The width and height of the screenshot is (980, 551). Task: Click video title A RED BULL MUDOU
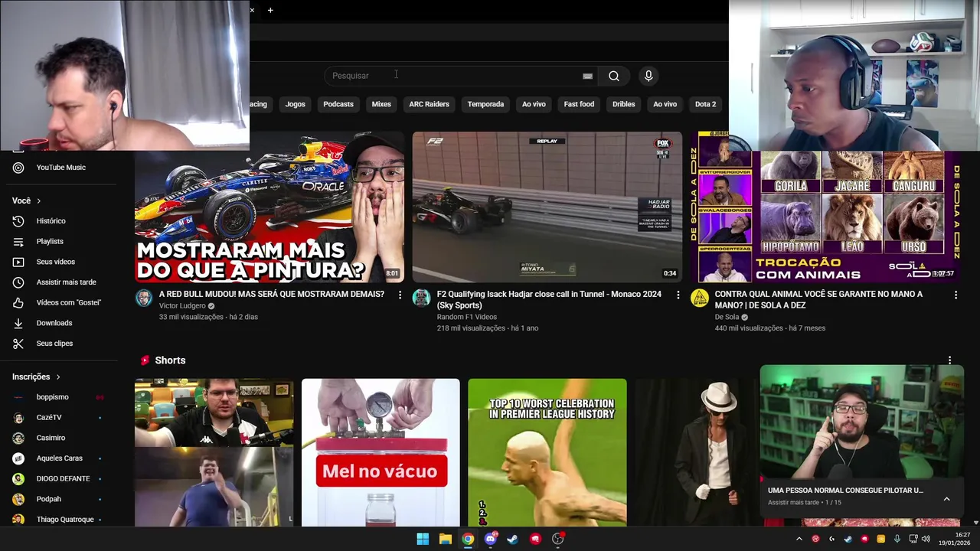(272, 294)
